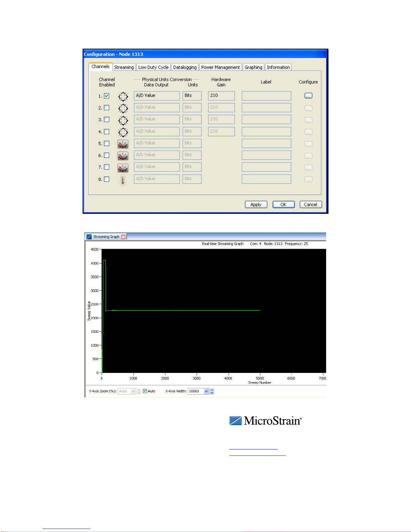Click channel 5 voltage gauge icon

123,144
